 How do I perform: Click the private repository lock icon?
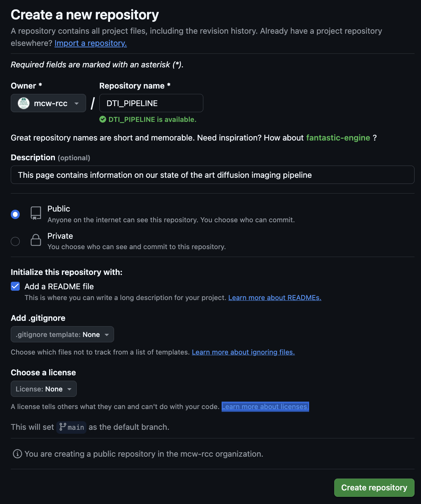tap(36, 240)
